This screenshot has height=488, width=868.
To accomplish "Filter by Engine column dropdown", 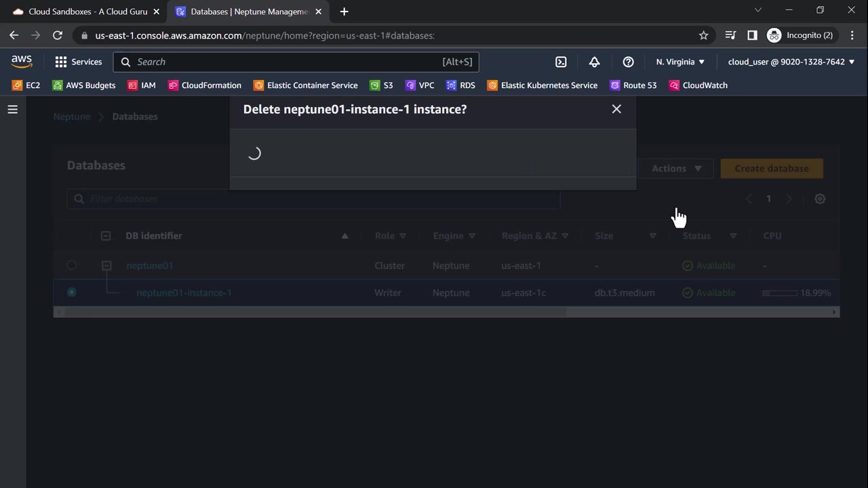I will 472,236.
